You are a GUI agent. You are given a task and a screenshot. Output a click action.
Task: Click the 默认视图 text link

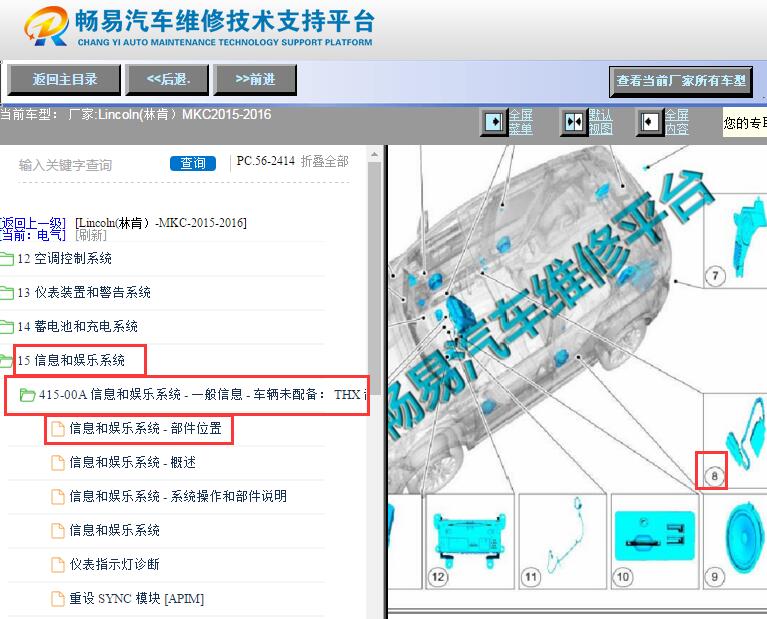[x=600, y=122]
